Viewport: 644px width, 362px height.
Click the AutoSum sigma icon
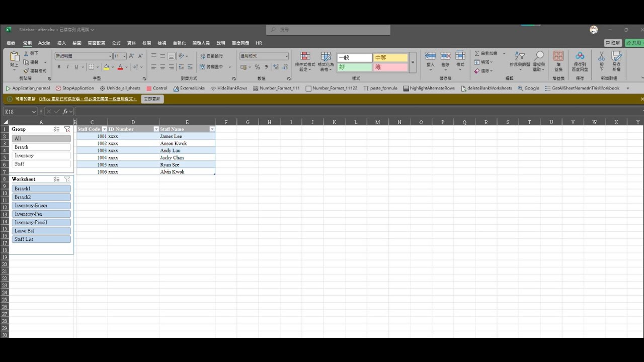click(477, 53)
